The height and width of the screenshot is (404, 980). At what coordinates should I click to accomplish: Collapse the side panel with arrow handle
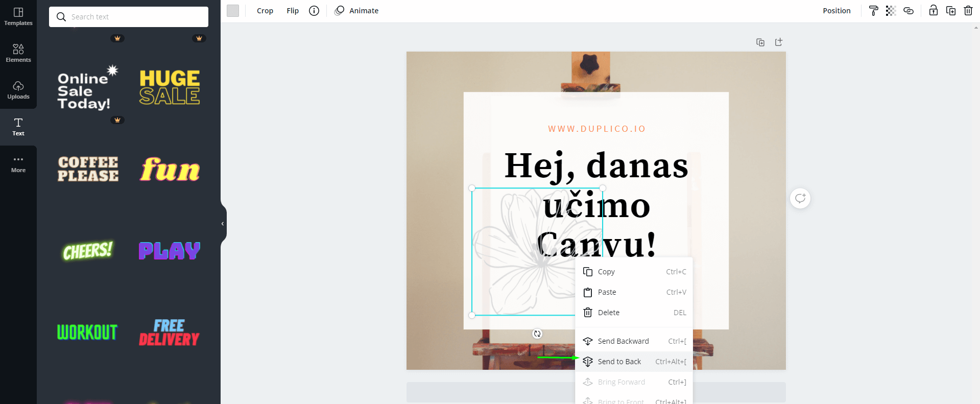click(223, 224)
